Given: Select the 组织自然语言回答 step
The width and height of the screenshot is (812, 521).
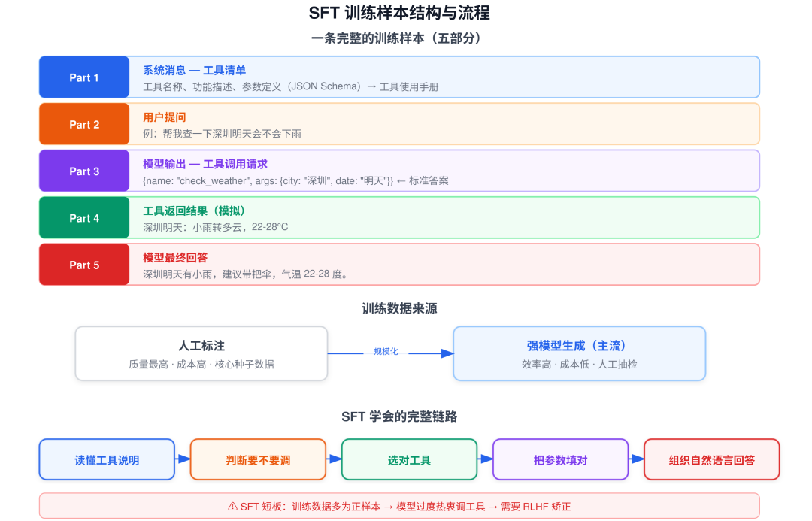Looking at the screenshot, I should pyautogui.click(x=711, y=460).
